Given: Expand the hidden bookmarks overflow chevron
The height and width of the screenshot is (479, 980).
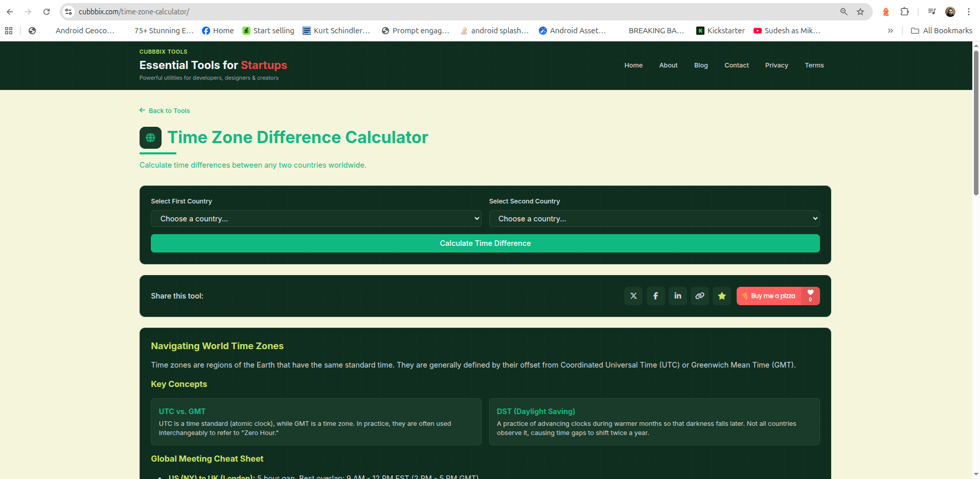Looking at the screenshot, I should [x=891, y=31].
